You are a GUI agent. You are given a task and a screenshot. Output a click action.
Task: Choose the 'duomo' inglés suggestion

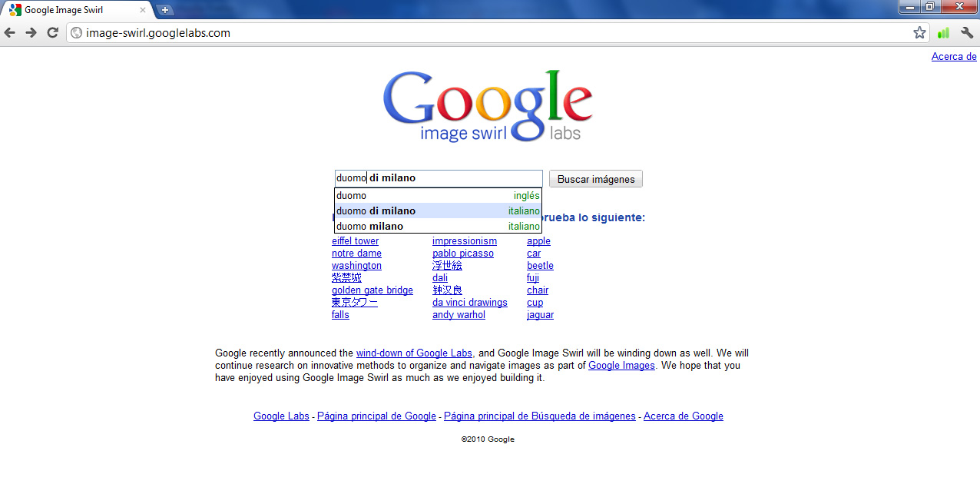pos(438,196)
